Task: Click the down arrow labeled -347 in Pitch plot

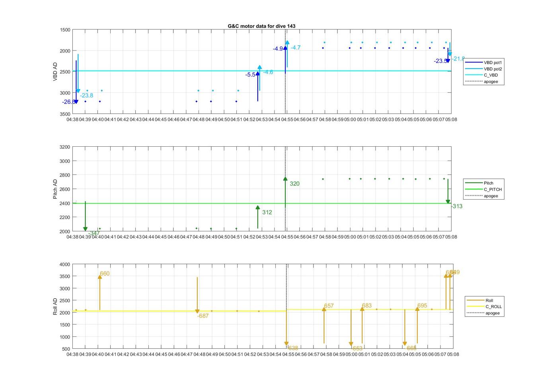Action: tap(85, 216)
